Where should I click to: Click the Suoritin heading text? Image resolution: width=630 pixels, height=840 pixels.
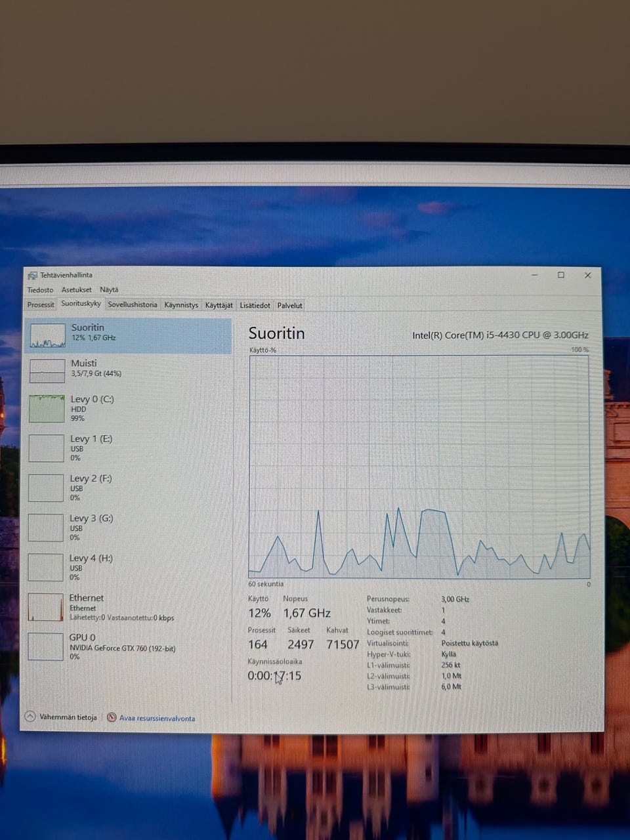tap(276, 333)
